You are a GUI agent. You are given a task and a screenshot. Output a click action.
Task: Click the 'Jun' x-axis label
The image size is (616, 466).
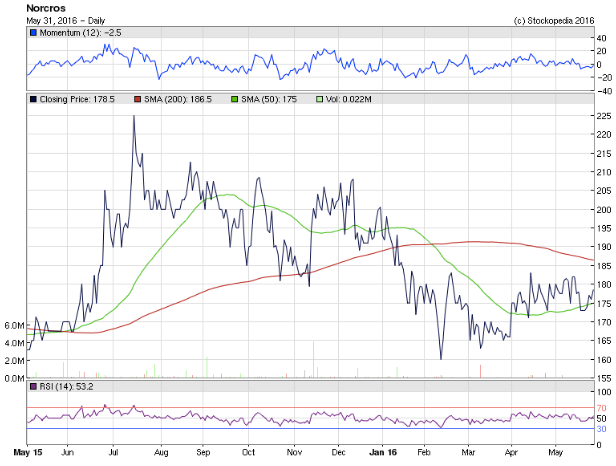pyautogui.click(x=68, y=452)
